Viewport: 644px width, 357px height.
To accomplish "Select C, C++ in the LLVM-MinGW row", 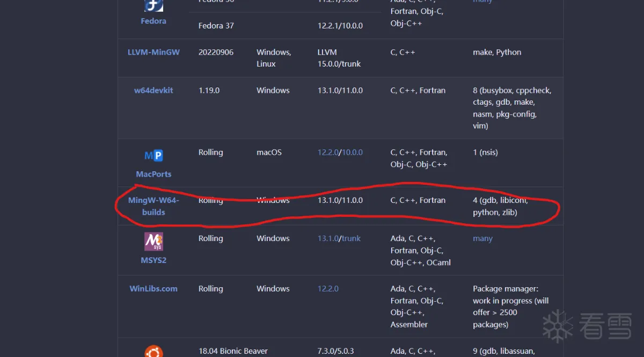I will point(403,52).
